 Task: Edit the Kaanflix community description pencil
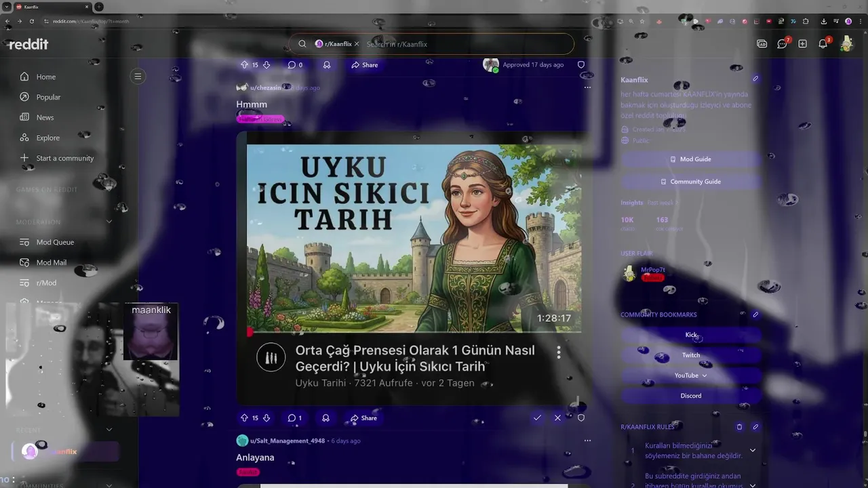[x=755, y=79]
